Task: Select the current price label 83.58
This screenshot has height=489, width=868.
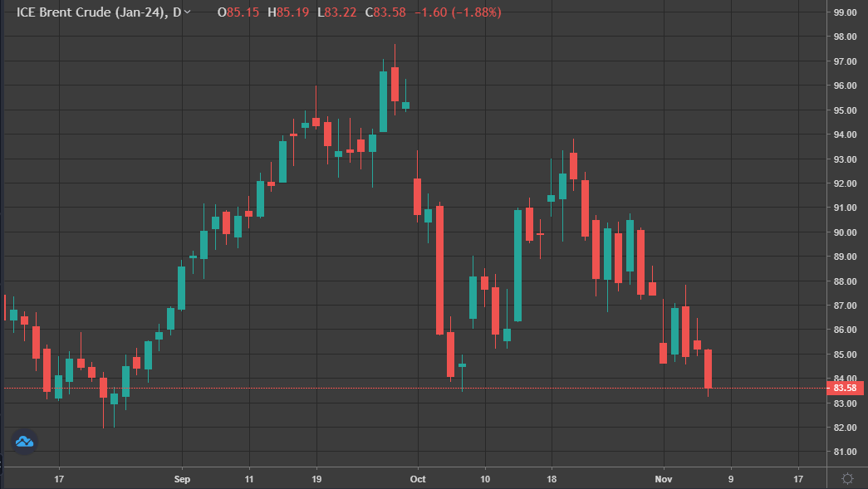Action: (x=845, y=388)
